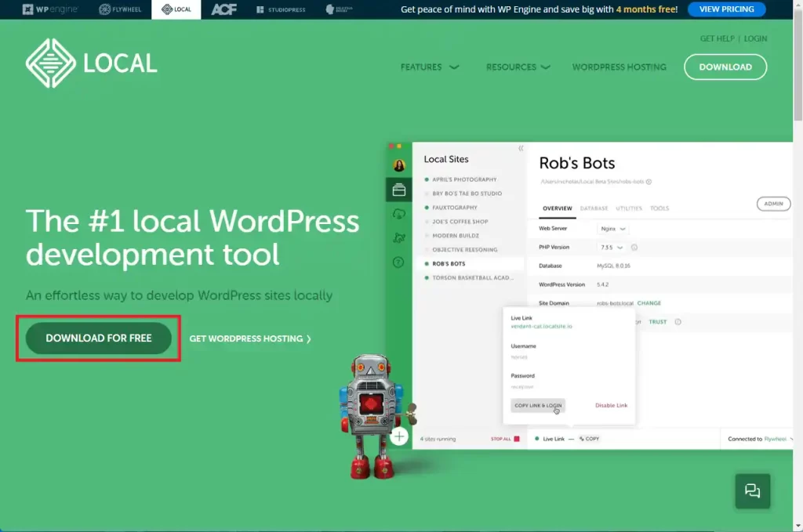Image resolution: width=803 pixels, height=532 pixels.
Task: Click the WP Engine brand logo
Action: click(50, 9)
